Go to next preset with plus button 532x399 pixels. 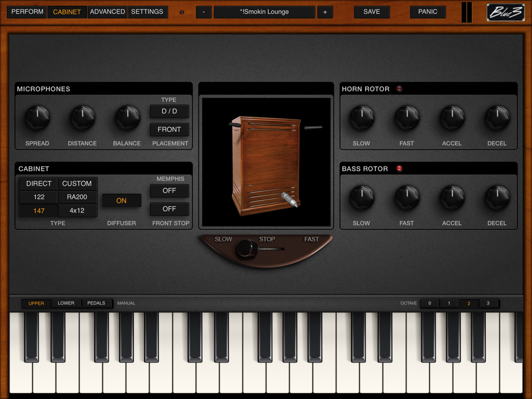(x=325, y=12)
